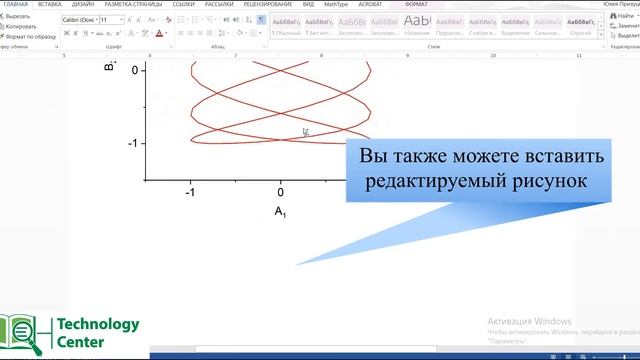Image resolution: width=640 pixels, height=360 pixels.
Task: Open Выделить select menu
Action: (x=624, y=36)
